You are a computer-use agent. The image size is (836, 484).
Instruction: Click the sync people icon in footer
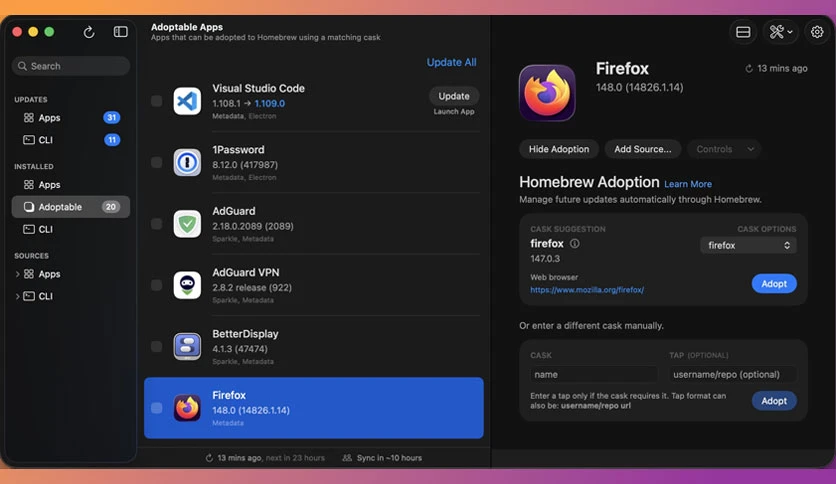click(347, 458)
